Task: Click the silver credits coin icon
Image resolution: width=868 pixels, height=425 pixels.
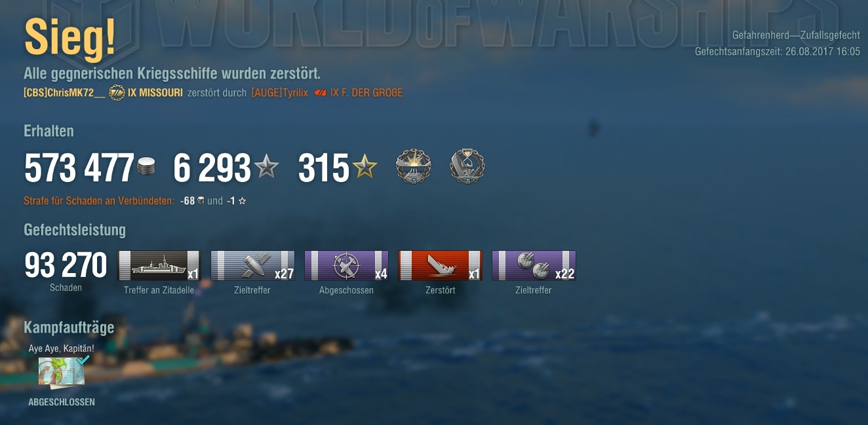Action: tap(147, 167)
